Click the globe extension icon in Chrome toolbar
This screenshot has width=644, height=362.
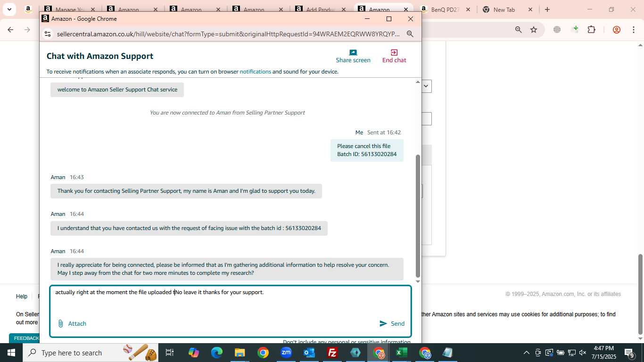557,30
